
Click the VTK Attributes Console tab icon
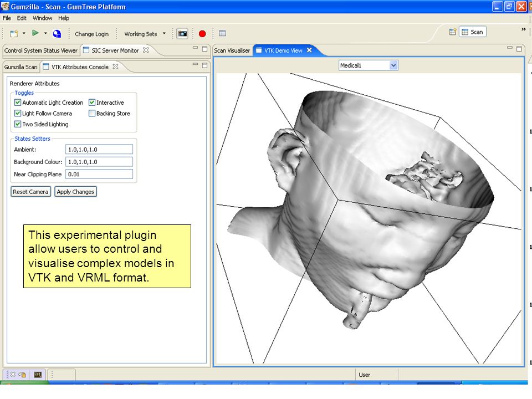point(46,66)
